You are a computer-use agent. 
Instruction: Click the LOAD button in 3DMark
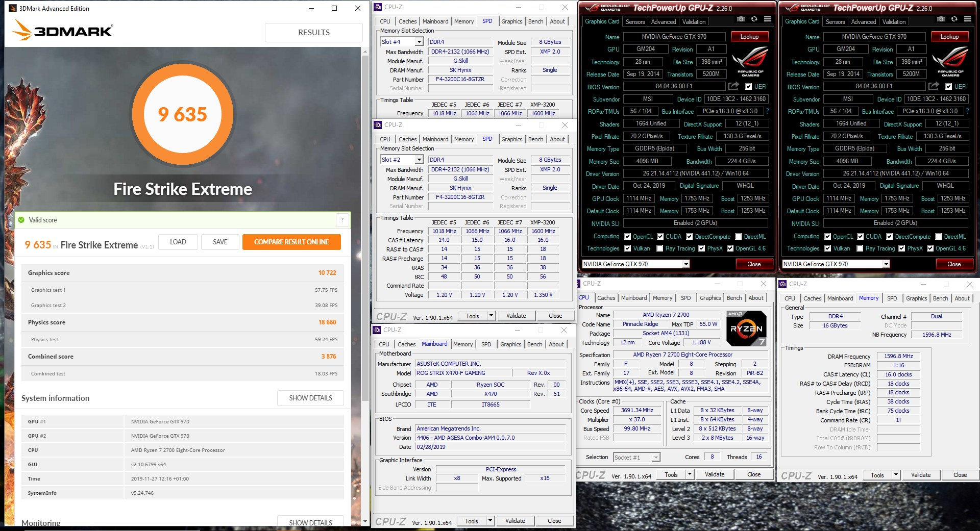tap(178, 242)
